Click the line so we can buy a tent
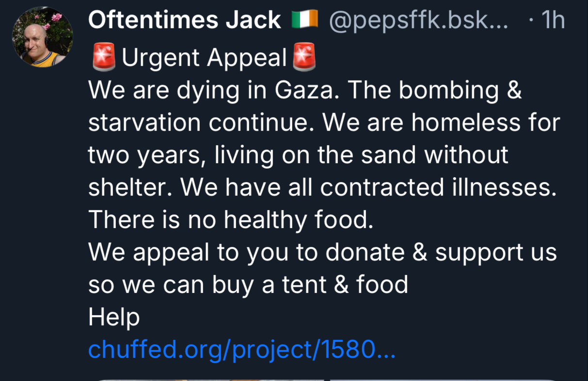The height and width of the screenshot is (381, 588). point(248,285)
